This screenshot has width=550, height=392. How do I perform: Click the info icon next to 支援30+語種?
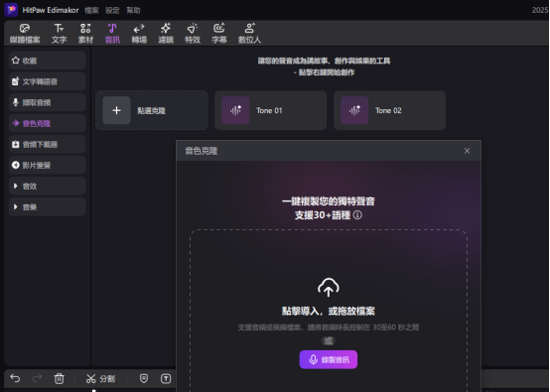[x=357, y=215]
